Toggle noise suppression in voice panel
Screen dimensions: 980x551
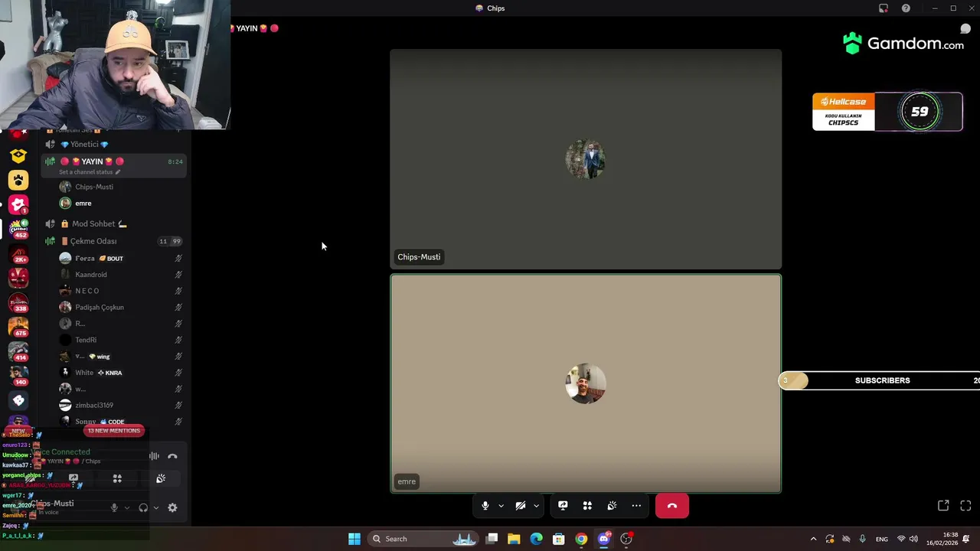pyautogui.click(x=154, y=456)
